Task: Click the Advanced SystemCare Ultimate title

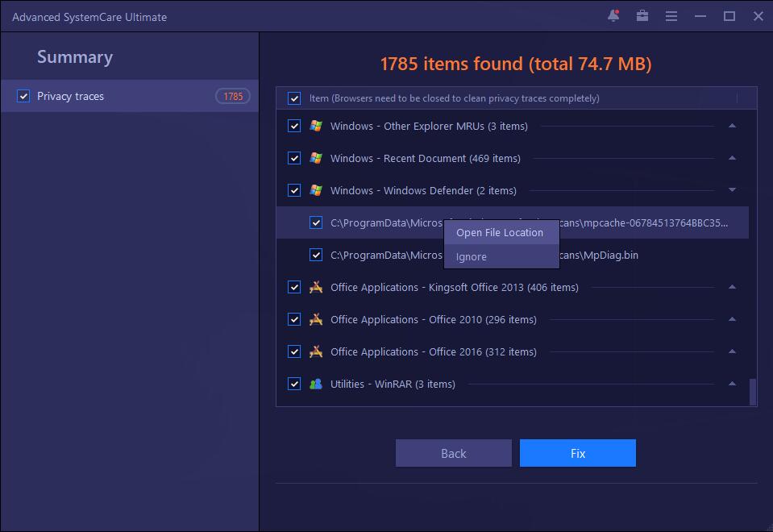Action: [x=89, y=17]
